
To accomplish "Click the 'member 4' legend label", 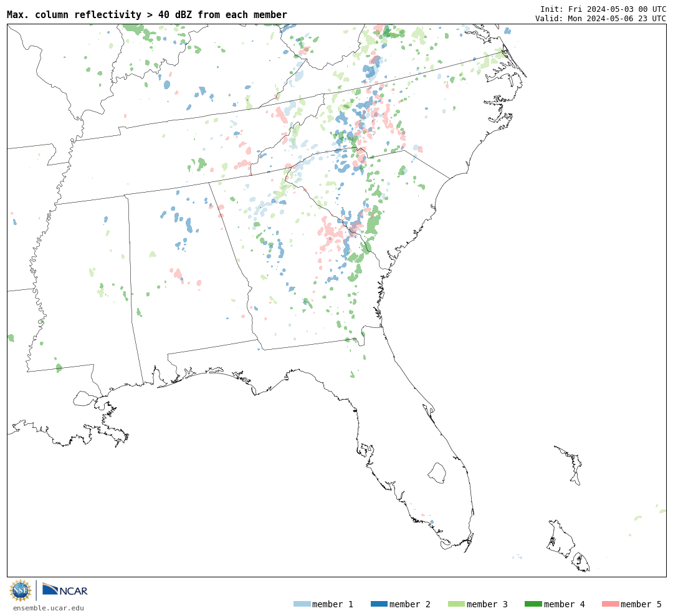I will (565, 604).
